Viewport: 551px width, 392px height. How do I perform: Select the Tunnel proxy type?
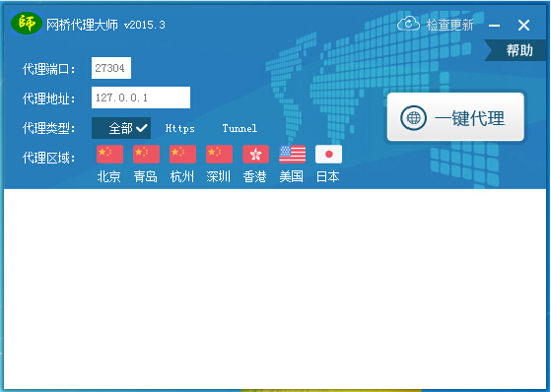pos(240,128)
